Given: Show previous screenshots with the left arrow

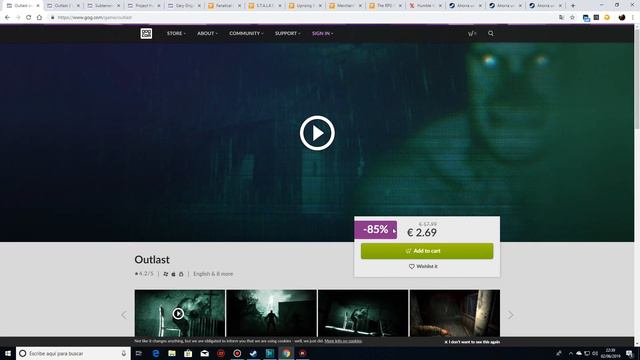Looking at the screenshot, I should (124, 315).
